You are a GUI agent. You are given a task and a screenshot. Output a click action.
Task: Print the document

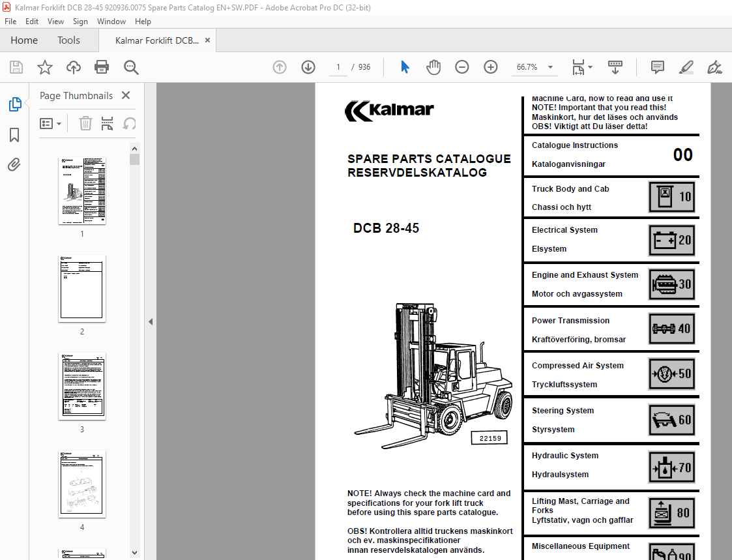pyautogui.click(x=102, y=66)
